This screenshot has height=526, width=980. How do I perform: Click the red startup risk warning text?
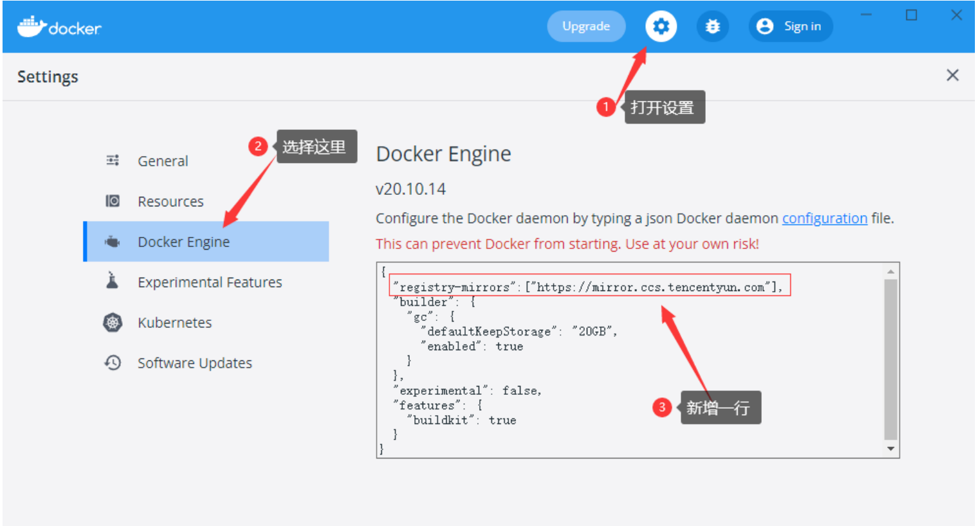pos(567,244)
